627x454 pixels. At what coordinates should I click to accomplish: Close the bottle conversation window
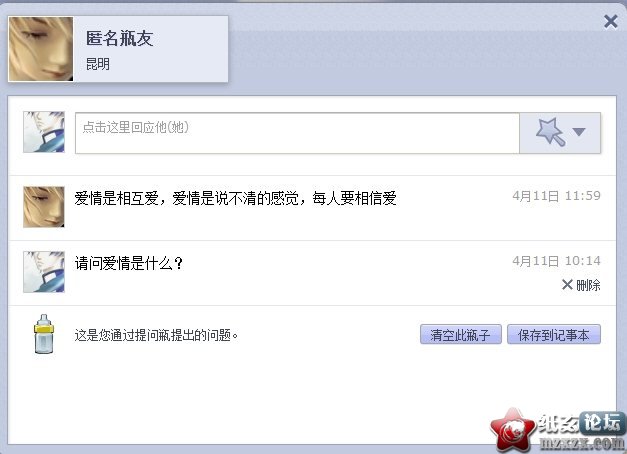pyautogui.click(x=611, y=22)
